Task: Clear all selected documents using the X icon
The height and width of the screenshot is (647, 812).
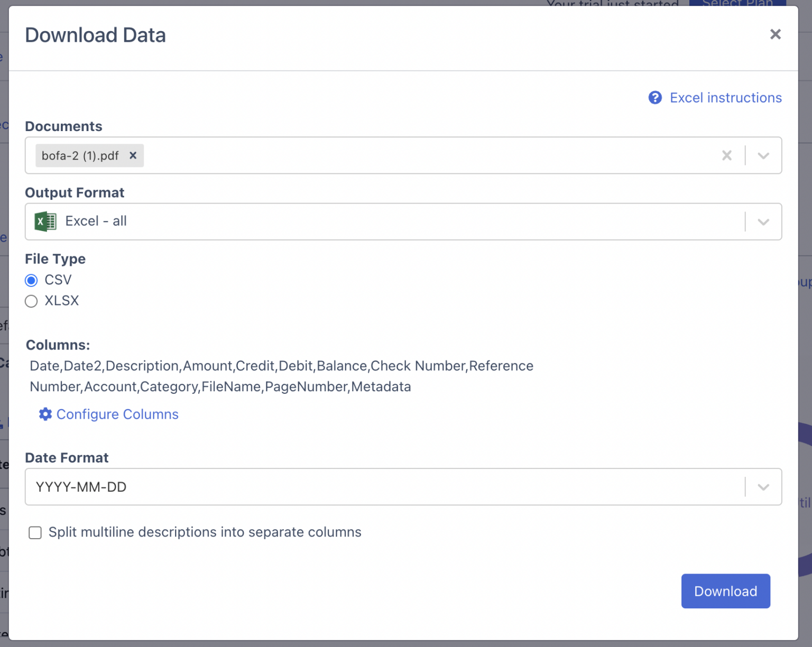Action: (x=726, y=155)
